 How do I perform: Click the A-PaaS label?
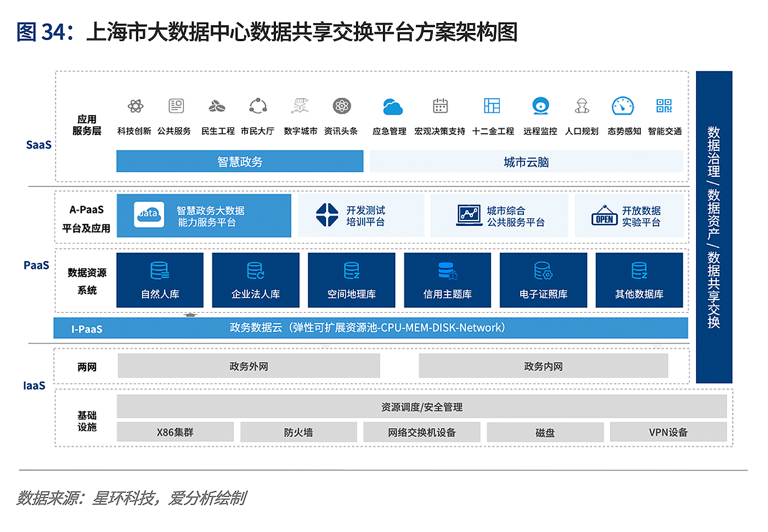click(x=87, y=210)
